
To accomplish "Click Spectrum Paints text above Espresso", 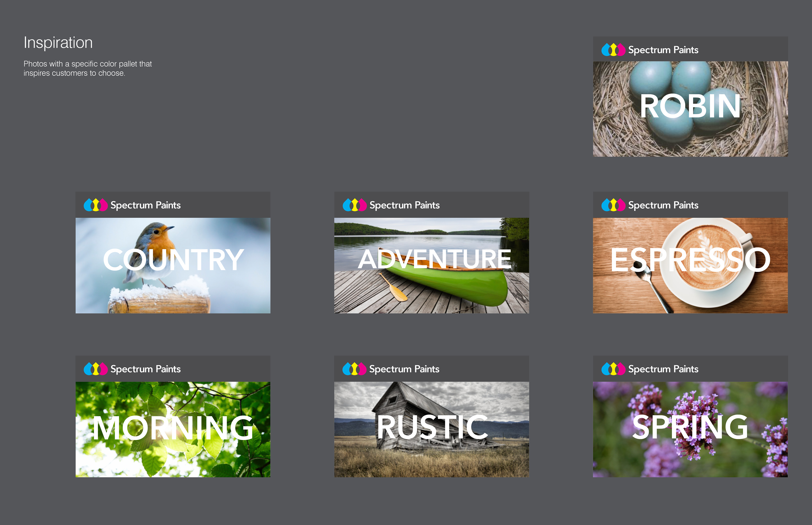I will click(663, 205).
